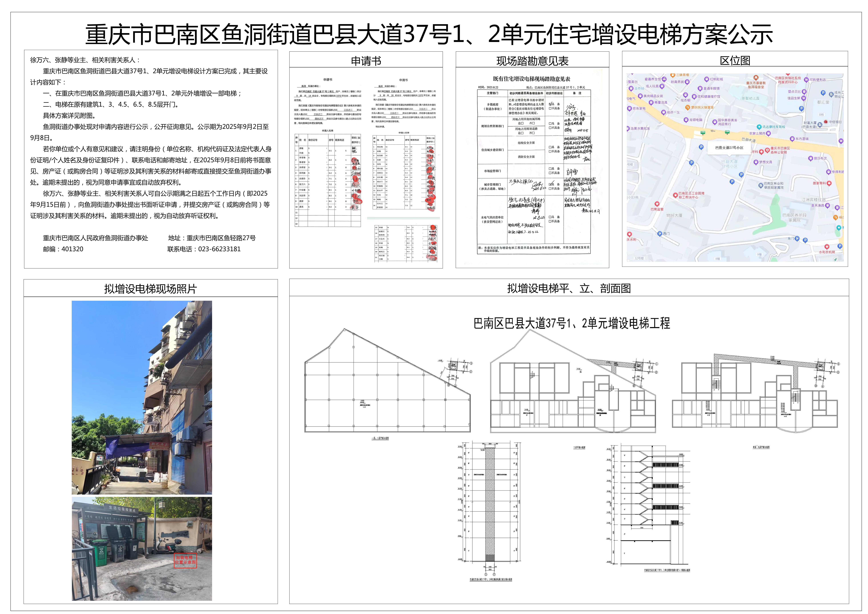The height and width of the screenshot is (614, 868).
Task: Check 否 under 用地占用规划道路
Action: click(533, 133)
